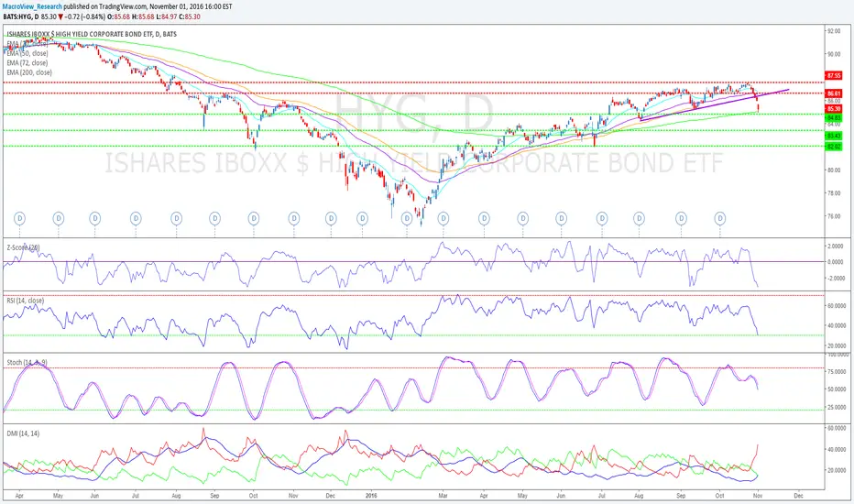Select the dividend D marker above September 2015
Image resolution: width=854 pixels, height=504 pixels.
coord(214,218)
